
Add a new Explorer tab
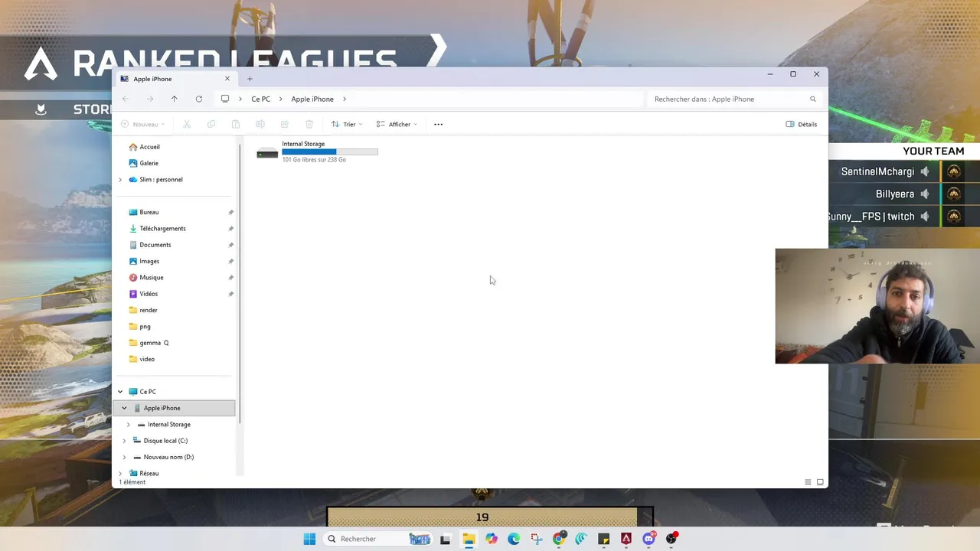[250, 79]
